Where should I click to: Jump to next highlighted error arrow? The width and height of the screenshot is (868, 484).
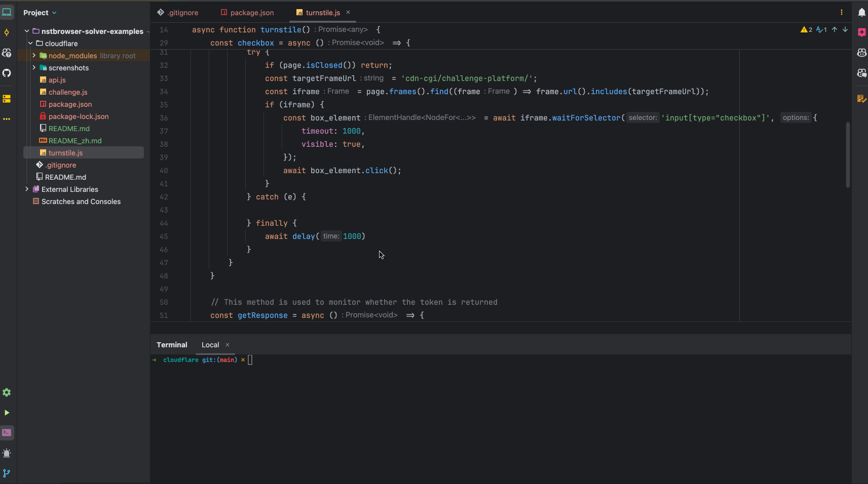[x=845, y=30]
